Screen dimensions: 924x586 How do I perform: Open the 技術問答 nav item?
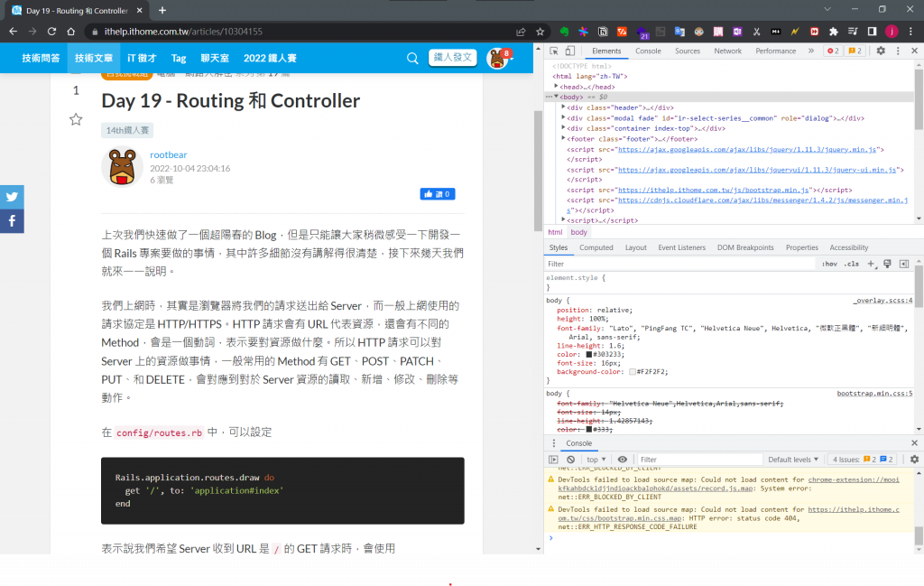pyautogui.click(x=41, y=58)
